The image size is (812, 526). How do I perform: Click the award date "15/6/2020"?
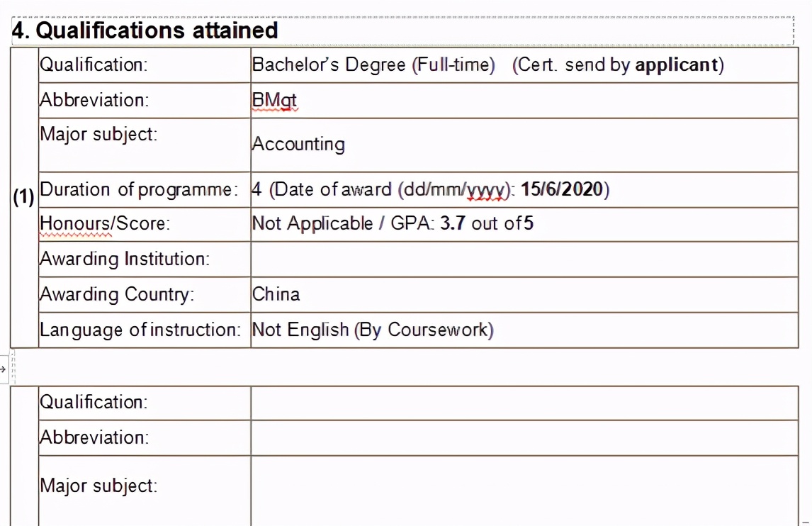click(x=561, y=190)
